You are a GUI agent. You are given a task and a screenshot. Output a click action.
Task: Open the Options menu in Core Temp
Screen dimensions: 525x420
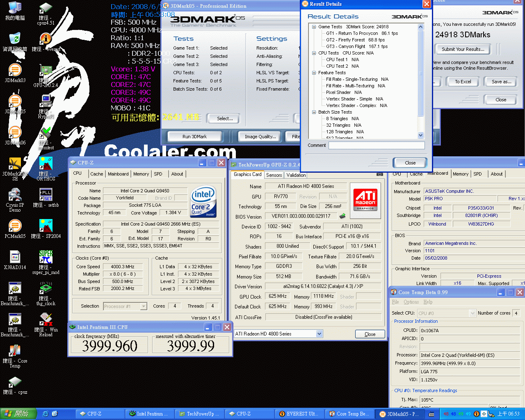click(x=411, y=302)
